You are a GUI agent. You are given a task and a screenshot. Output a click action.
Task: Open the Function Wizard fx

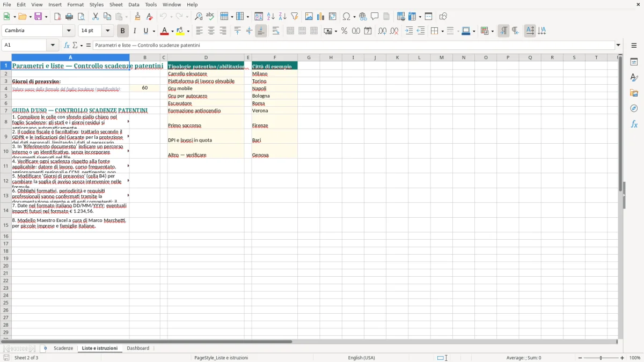tap(67, 46)
